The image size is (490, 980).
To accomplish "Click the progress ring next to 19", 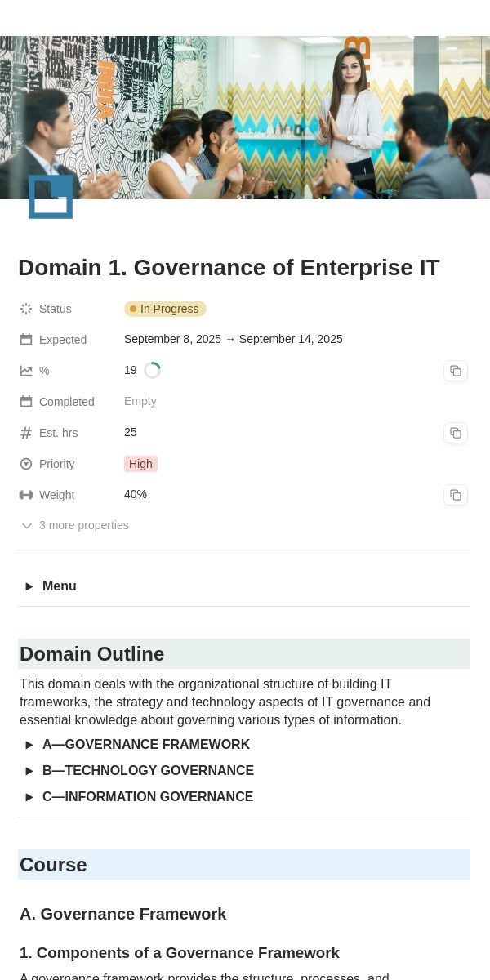I will [x=152, y=371].
